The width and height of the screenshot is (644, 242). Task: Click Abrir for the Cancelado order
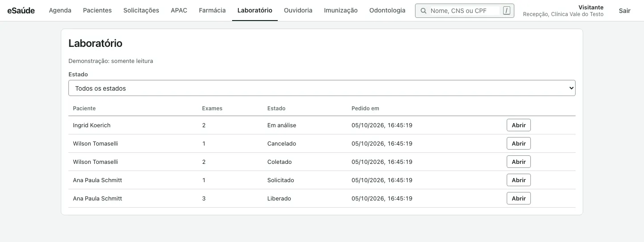click(x=519, y=143)
